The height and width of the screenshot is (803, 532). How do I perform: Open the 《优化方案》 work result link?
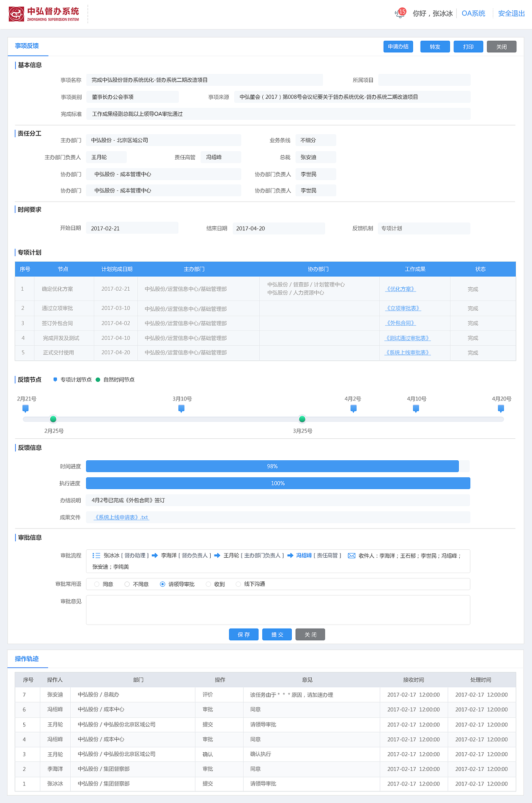[x=401, y=289]
